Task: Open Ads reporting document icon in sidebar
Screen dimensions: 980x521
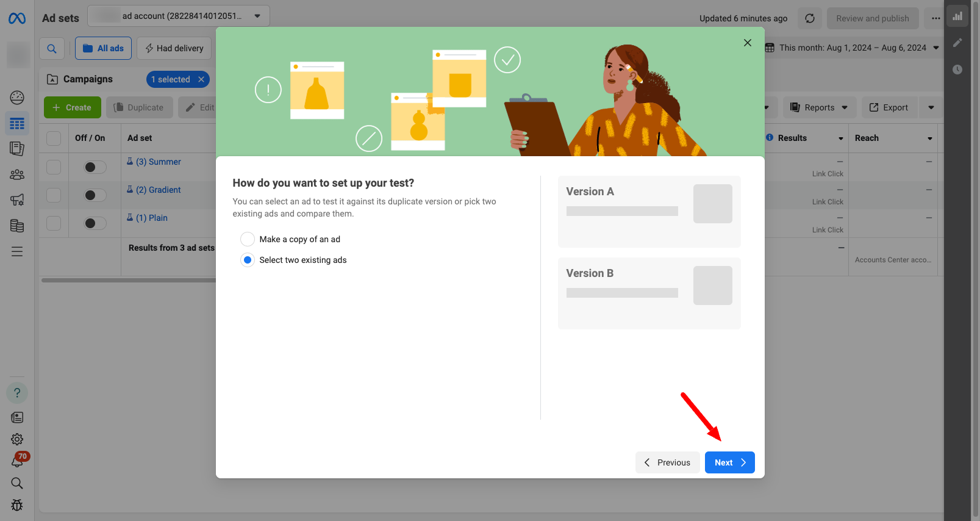Action: [x=17, y=148]
